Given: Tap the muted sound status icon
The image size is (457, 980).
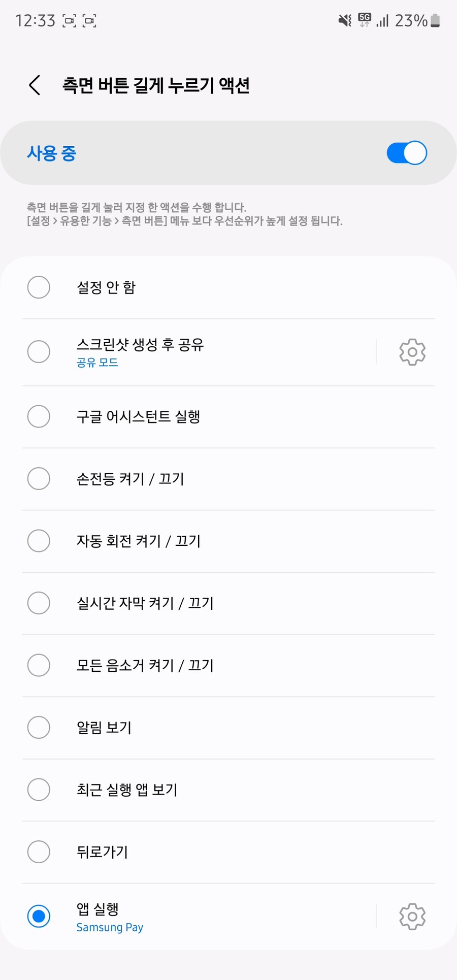Looking at the screenshot, I should click(345, 20).
